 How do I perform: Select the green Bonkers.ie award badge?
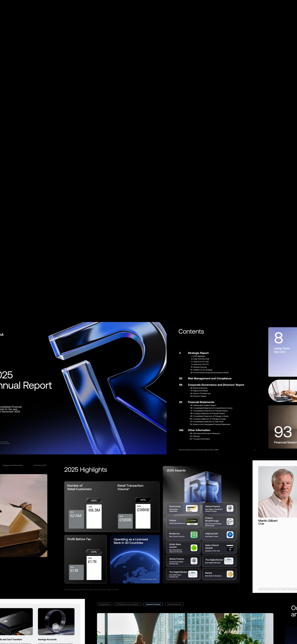tap(194, 535)
